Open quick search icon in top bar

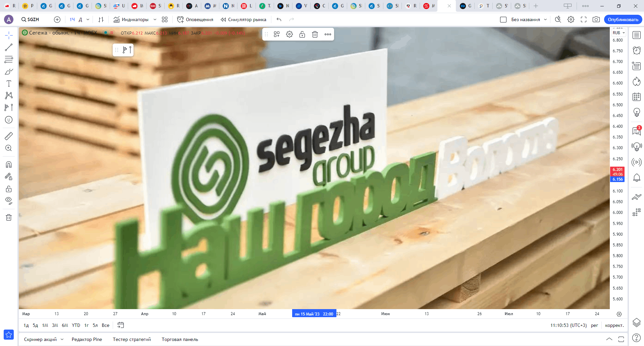558,19
